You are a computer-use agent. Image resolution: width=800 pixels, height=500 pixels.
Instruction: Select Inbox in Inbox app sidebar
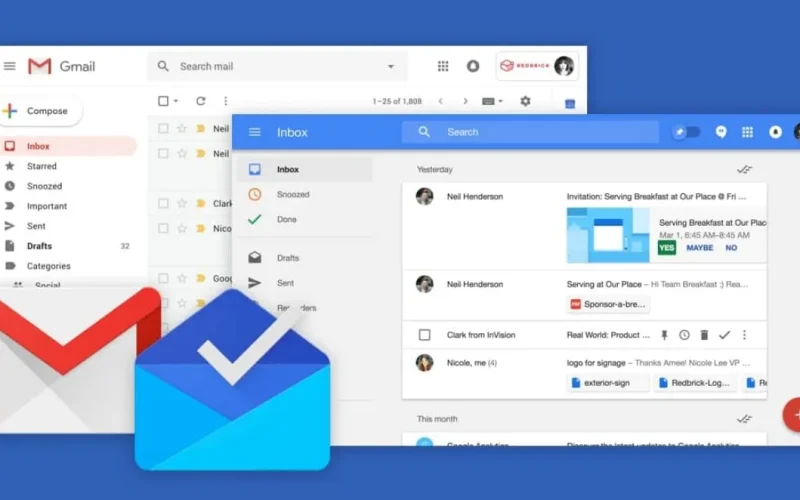305,169
